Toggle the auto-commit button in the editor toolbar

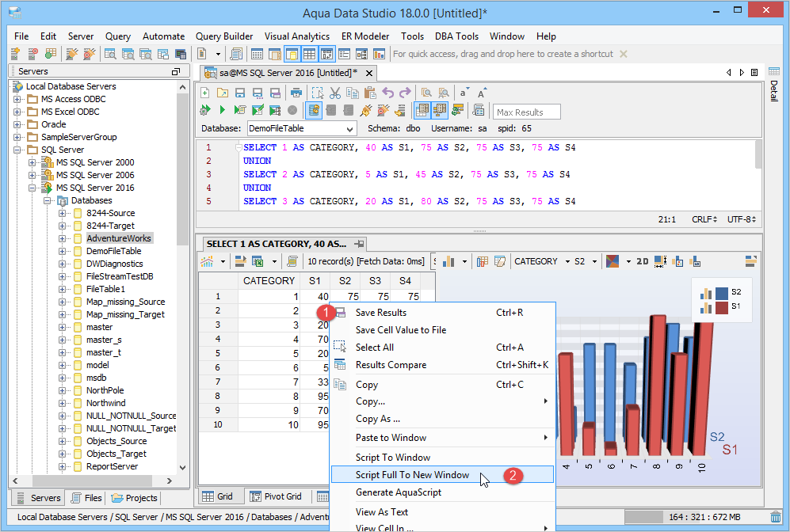click(x=315, y=111)
